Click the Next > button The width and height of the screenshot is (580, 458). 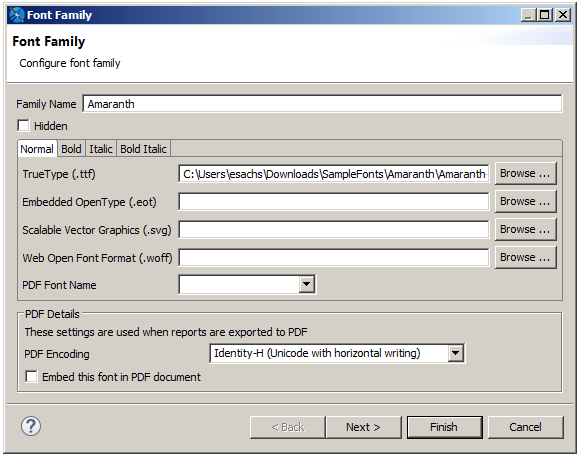tap(363, 427)
